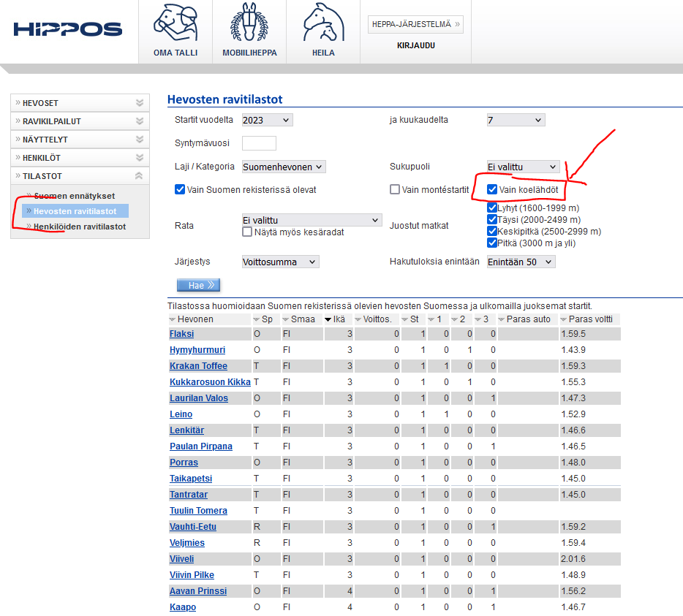Viewport: 683px width, 616px height.
Task: Sort by Paras voltti column arrow
Action: (564, 319)
